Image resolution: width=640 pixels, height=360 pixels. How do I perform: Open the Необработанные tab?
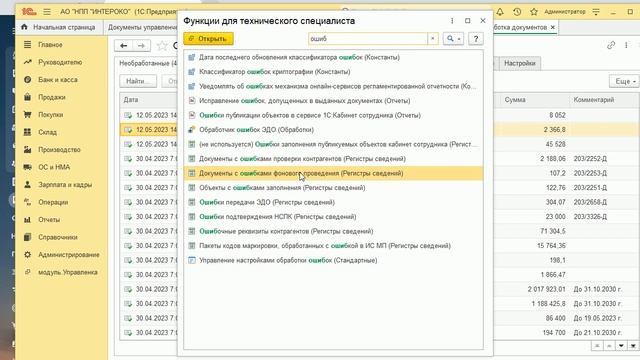[148, 63]
